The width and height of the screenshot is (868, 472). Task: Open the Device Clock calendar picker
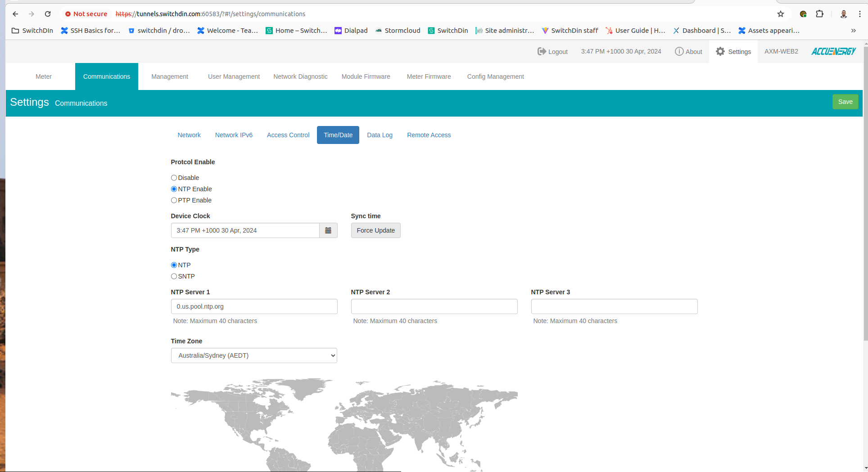328,230
